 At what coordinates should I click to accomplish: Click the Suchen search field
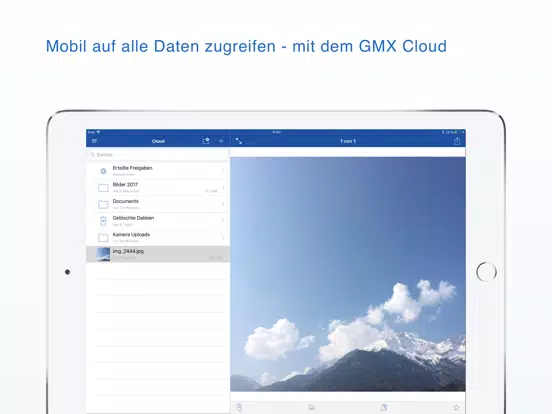pos(158,155)
